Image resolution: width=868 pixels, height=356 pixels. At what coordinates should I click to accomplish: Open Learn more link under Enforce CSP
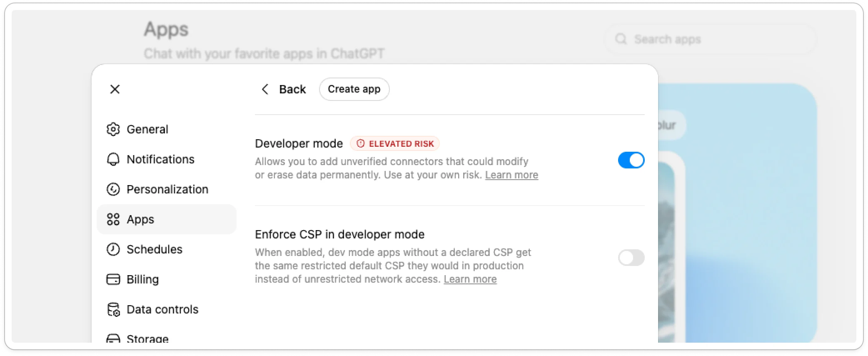pos(470,279)
